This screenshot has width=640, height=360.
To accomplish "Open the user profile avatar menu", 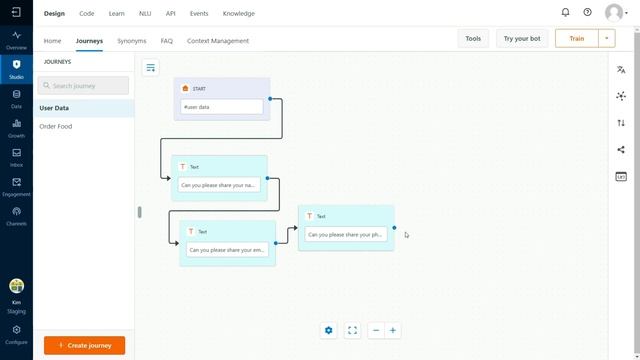I will click(x=616, y=13).
